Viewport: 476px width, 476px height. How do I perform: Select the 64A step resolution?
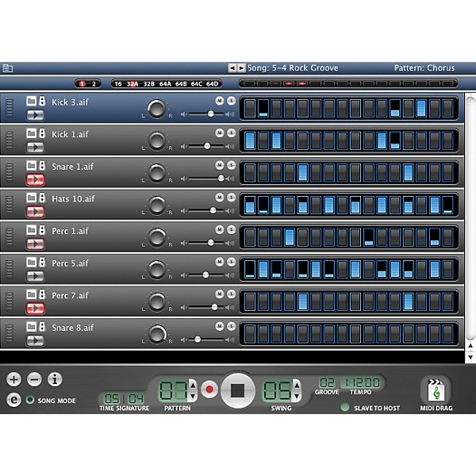165,84
